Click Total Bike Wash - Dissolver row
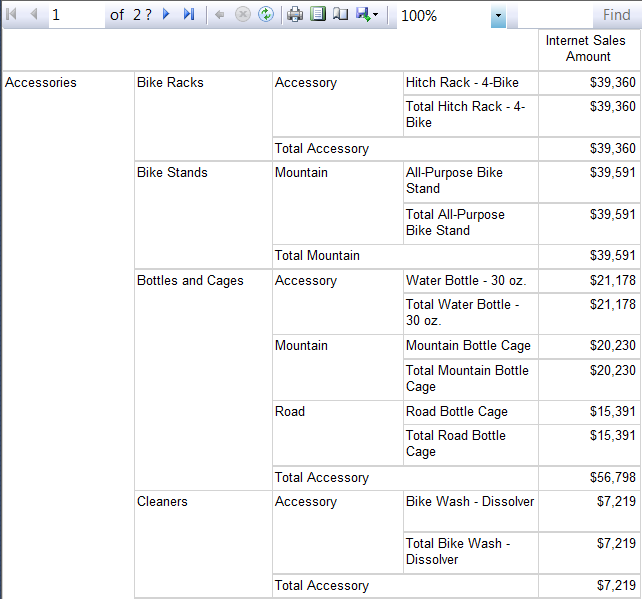Image resolution: width=642 pixels, height=599 pixels. click(470, 553)
